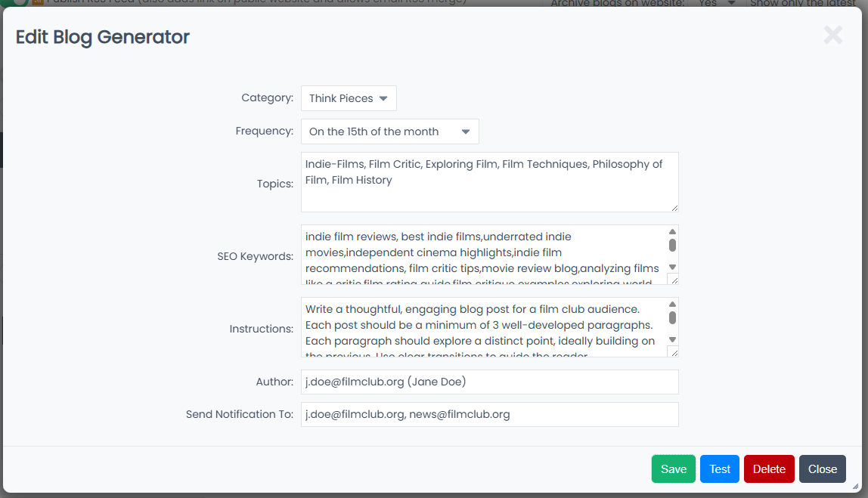Close the Edit Blog Generator dialog with X
The width and height of the screenshot is (868, 498).
click(x=832, y=35)
